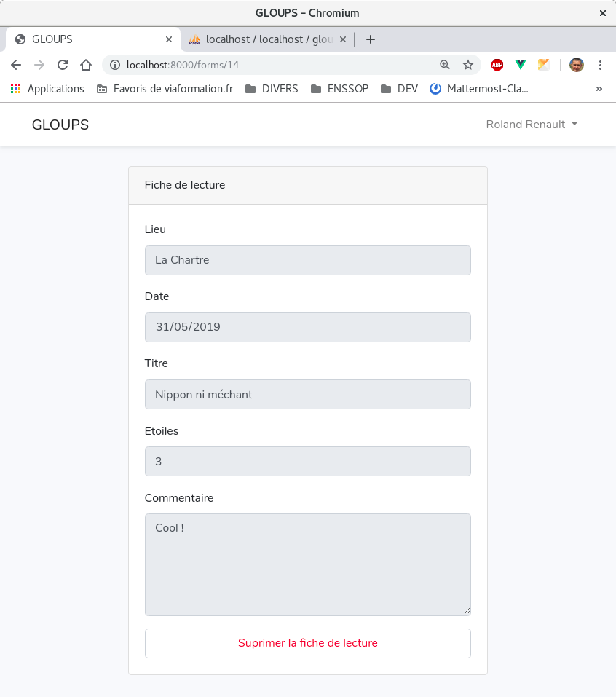This screenshot has height=697, width=616.
Task: Open the Vue devtools extension icon
Action: pos(521,65)
